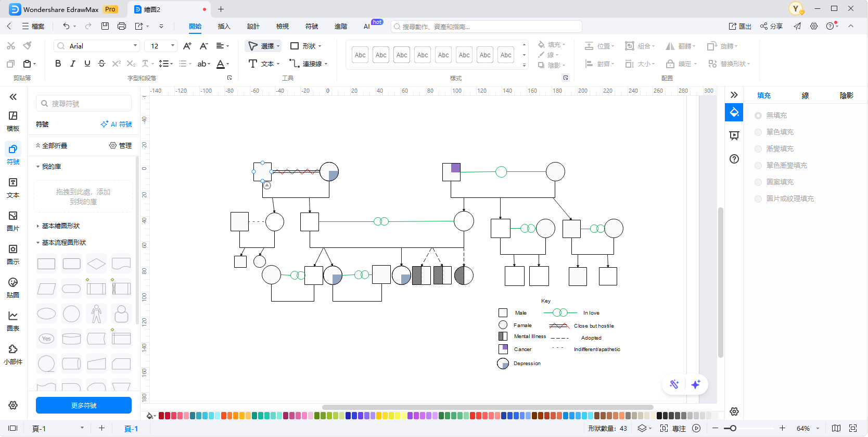
Task: Select the 單色填充 solid fill option
Action: point(758,132)
